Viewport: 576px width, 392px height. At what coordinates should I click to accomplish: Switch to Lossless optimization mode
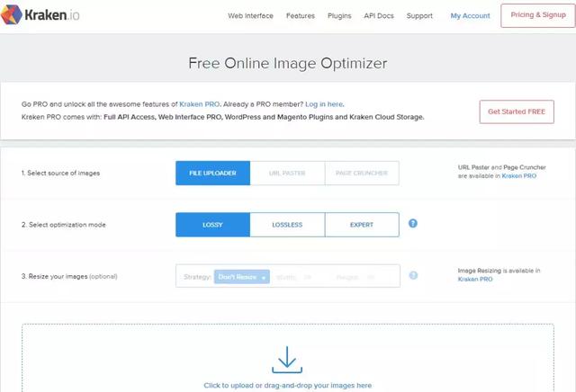pos(287,224)
